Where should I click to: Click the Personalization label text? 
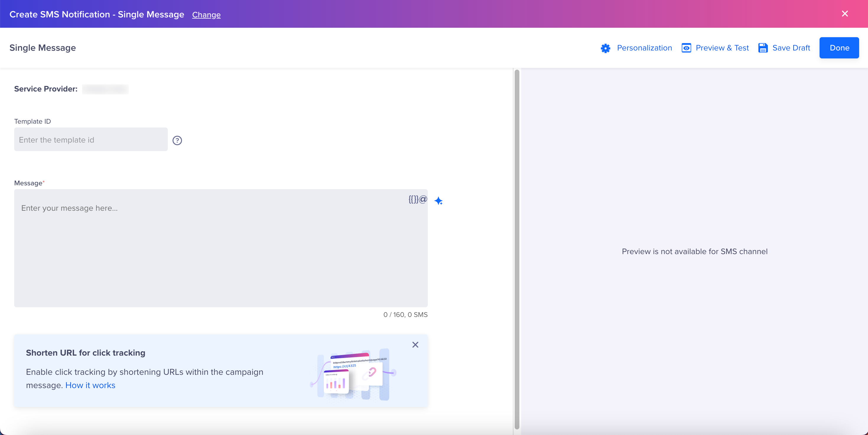click(x=644, y=48)
